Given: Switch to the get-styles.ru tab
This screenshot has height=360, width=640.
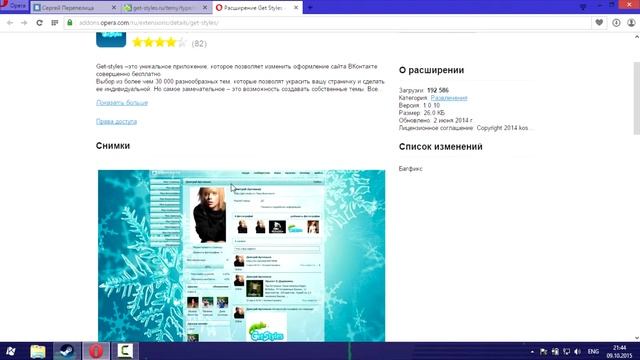Looking at the screenshot, I should 166,7.
